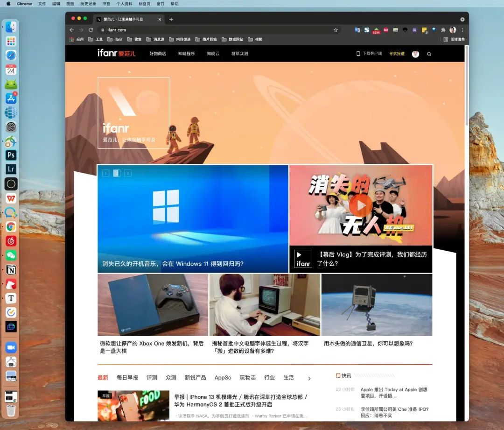The width and height of the screenshot is (504, 430).
Task: Open Chrome's three-dot menu
Action: (462, 30)
